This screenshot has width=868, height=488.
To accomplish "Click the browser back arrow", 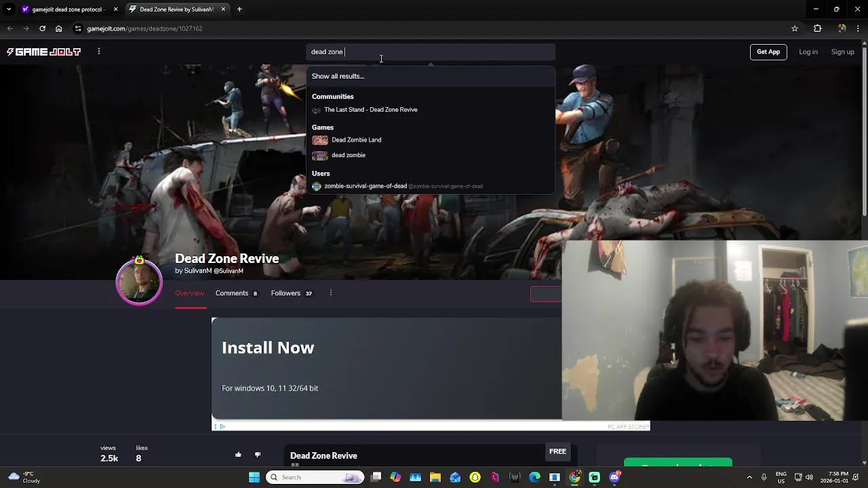I will pos(9,28).
